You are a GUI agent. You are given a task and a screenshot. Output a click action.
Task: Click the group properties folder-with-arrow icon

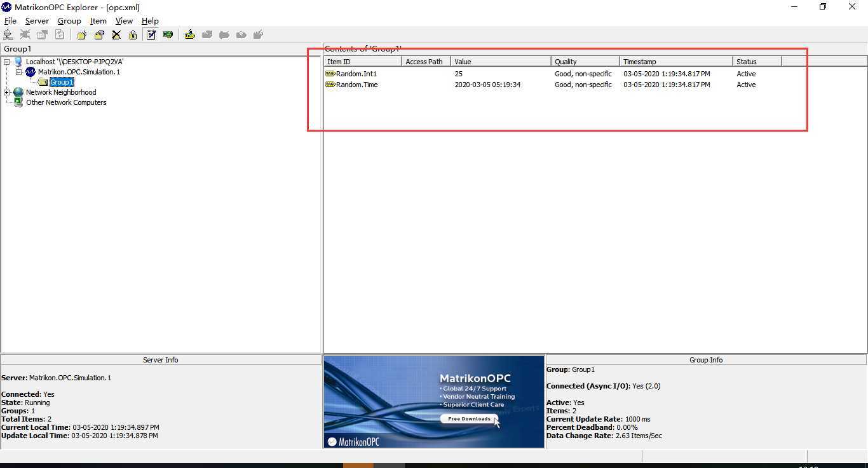pyautogui.click(x=99, y=35)
